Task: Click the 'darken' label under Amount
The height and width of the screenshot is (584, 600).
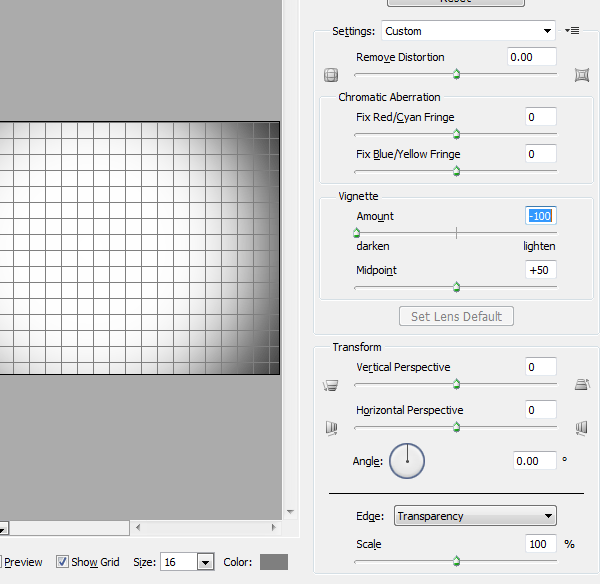Action: click(x=373, y=246)
